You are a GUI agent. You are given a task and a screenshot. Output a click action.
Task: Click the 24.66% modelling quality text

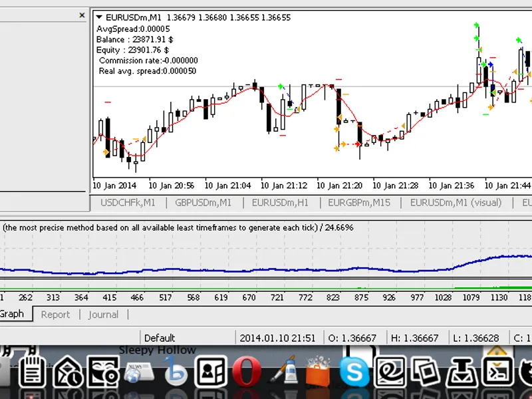[x=339, y=227]
